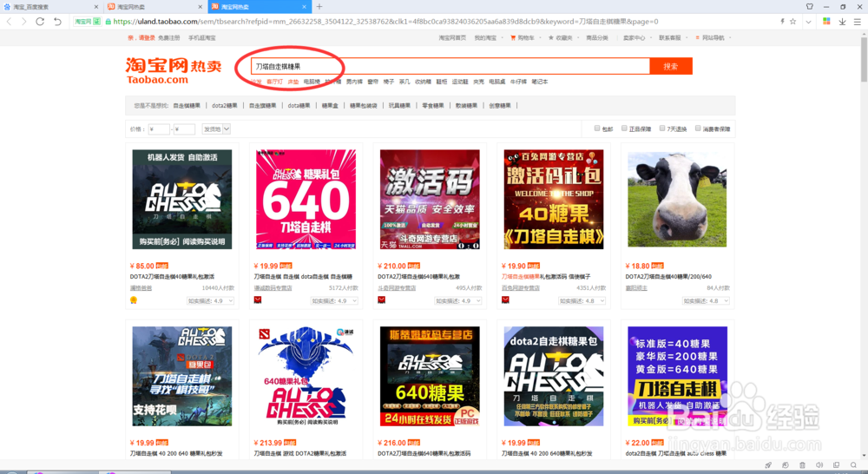
Task: Click the Tmall badge under the 19.99 糖果礼包 item
Action: click(258, 300)
